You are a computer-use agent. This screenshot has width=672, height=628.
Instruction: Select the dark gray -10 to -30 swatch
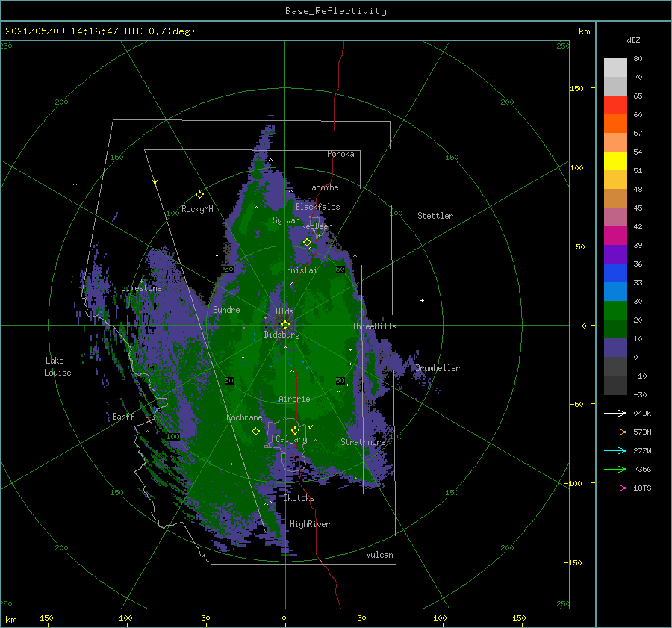(x=615, y=385)
